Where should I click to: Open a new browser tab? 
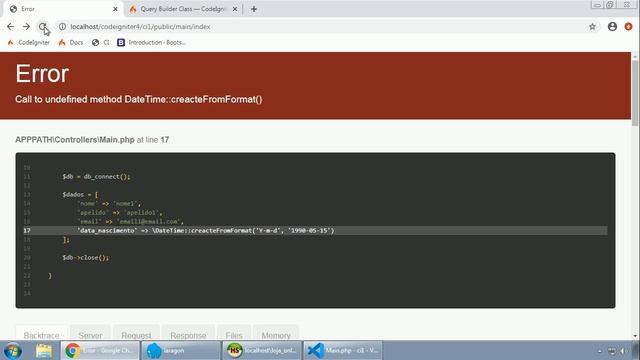254,9
